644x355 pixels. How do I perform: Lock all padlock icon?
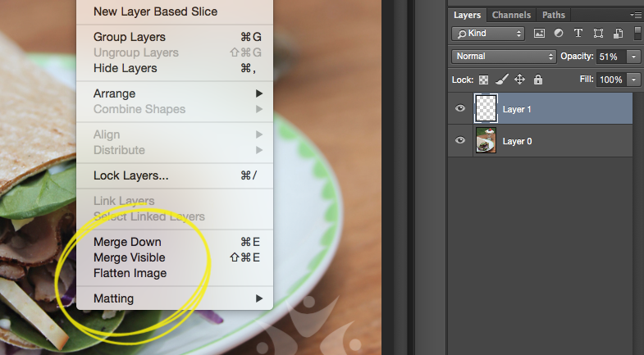(x=538, y=80)
